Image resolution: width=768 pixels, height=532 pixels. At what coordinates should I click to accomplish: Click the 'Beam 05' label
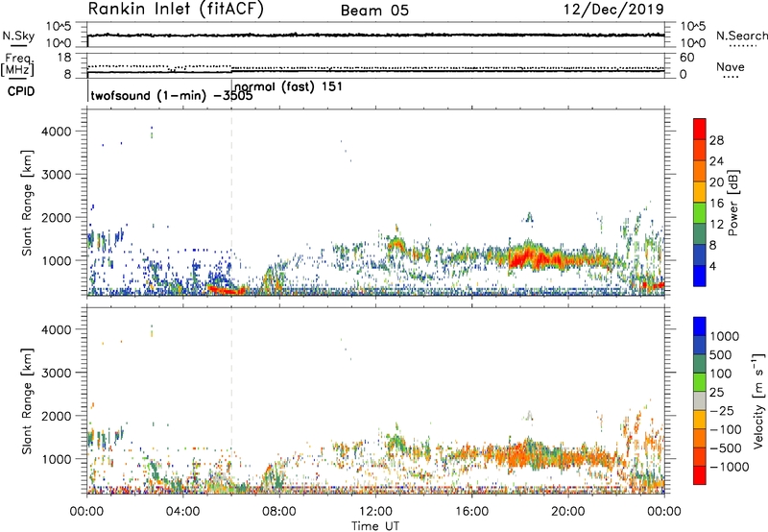point(374,11)
